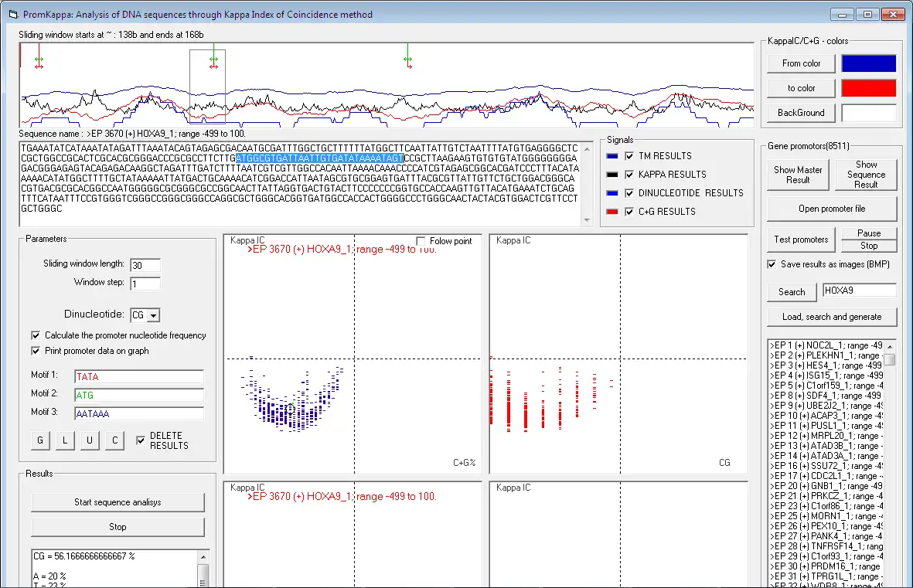Toggle Print promoter data on graph
Viewport: 913px width, 588px height.
(x=36, y=351)
